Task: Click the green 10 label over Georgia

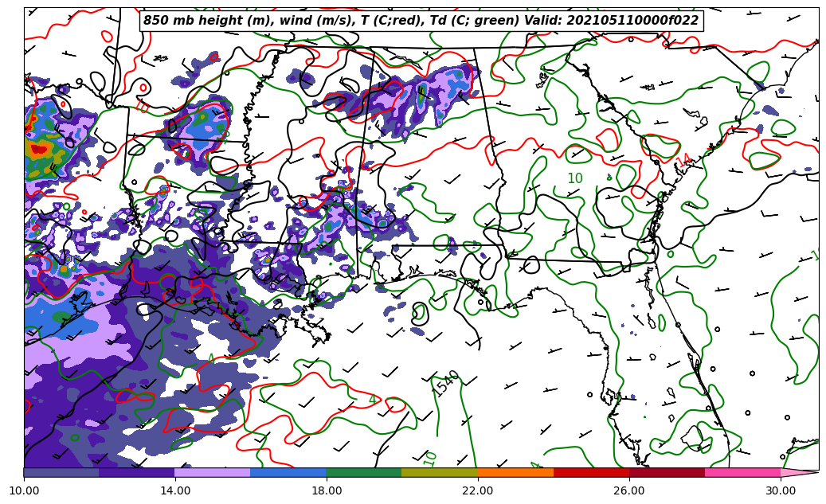Action: 574,178
